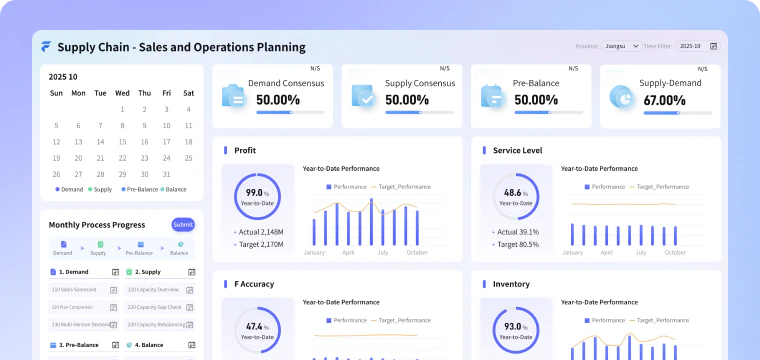Toggle Target_Performance legend in Inventory chart
The image size is (760, 360).
(659, 320)
